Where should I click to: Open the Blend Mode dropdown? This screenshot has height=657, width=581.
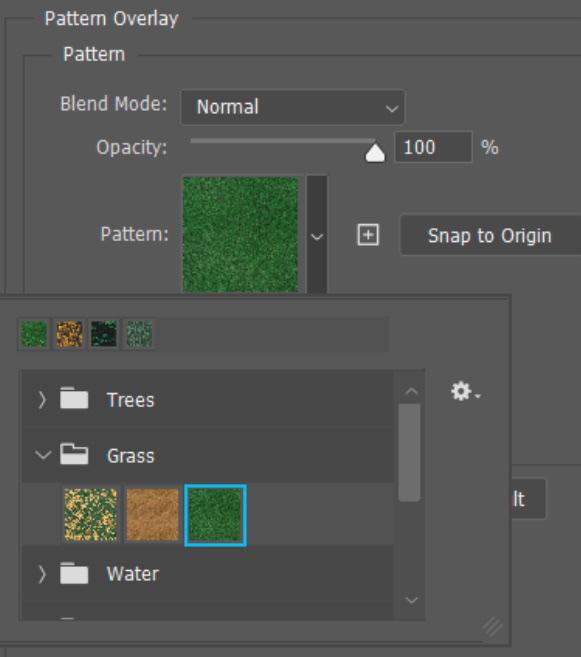[292, 107]
